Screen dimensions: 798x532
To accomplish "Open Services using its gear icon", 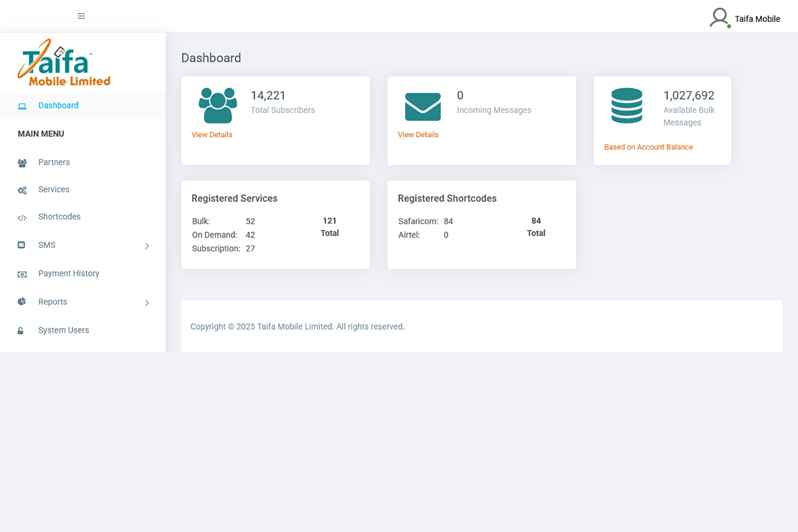I will [x=23, y=190].
